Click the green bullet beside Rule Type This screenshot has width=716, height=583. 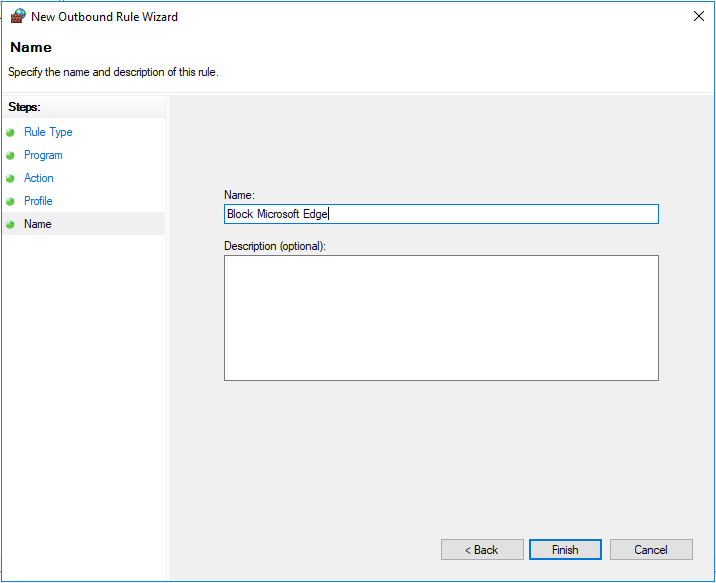tap(11, 132)
